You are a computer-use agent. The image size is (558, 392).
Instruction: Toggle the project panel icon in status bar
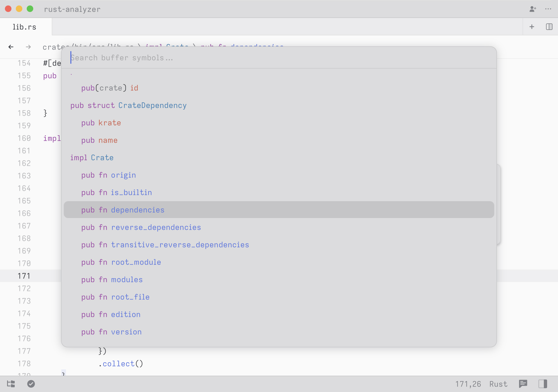click(x=11, y=384)
